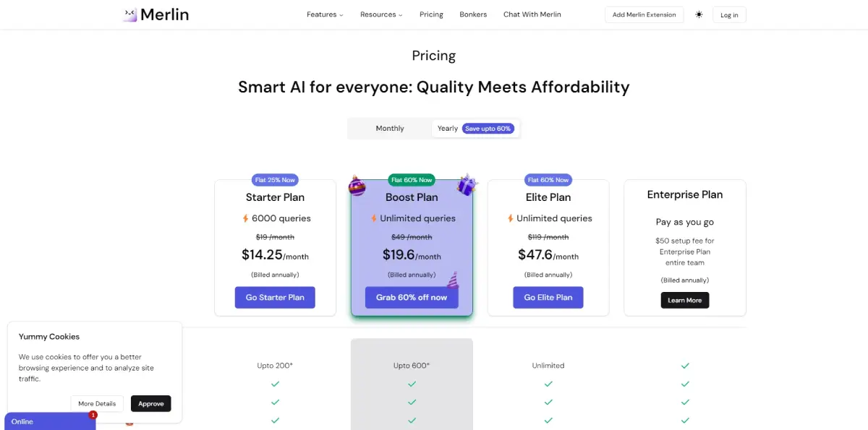Expand the Resources dropdown menu

[x=381, y=14]
